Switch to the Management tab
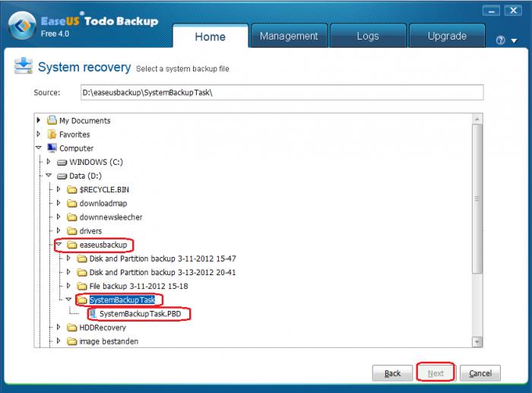The height and width of the screenshot is (393, 532). coord(289,36)
